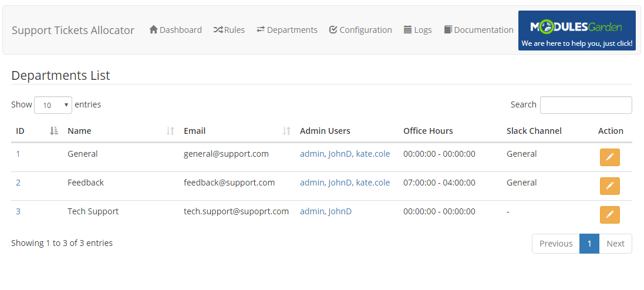Edit the General department with pencil button
This screenshot has width=644, height=290.
609,157
